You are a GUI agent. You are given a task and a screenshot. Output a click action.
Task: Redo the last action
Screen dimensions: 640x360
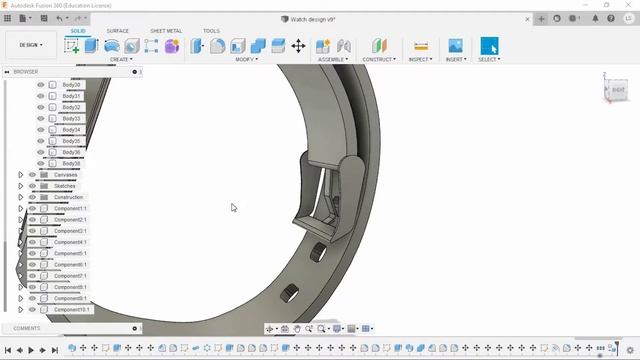point(78,18)
